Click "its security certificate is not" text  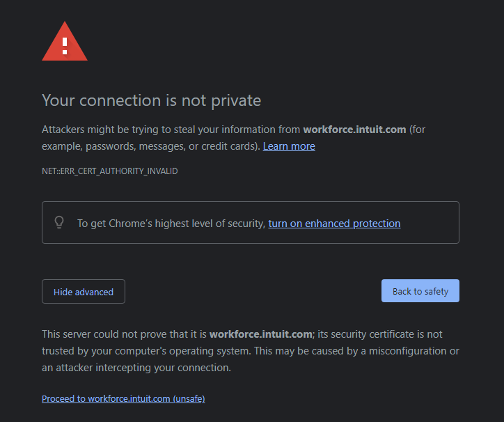tap(380, 334)
